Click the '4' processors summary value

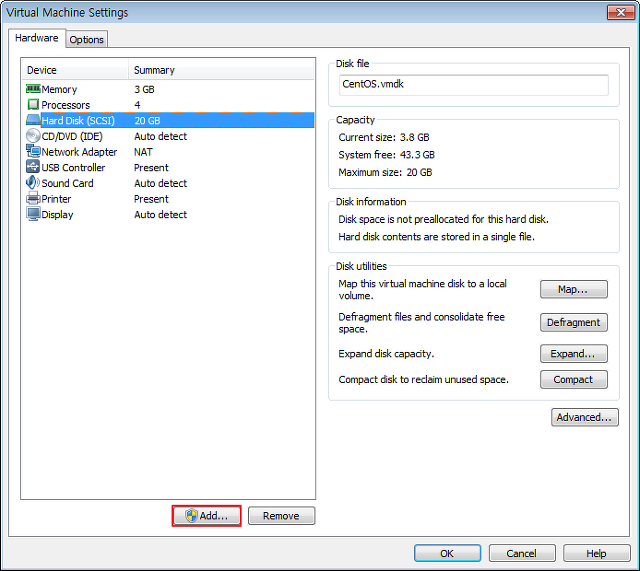pyautogui.click(x=138, y=105)
